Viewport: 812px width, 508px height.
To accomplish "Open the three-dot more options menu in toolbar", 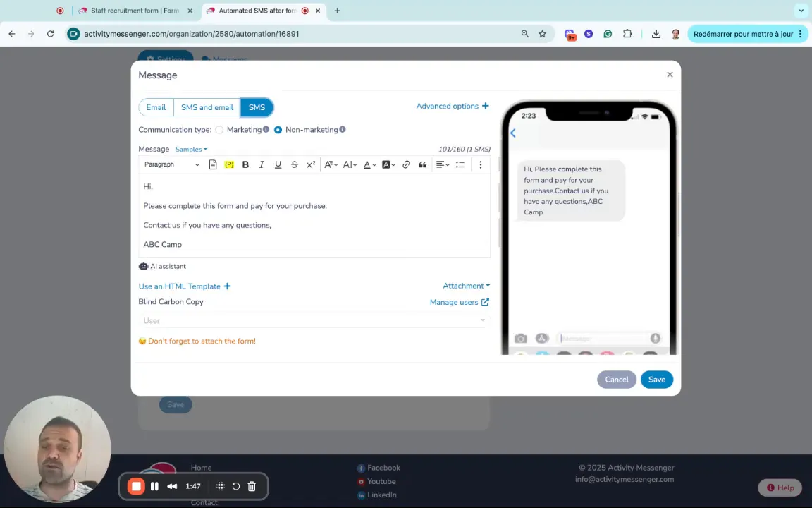I will click(480, 164).
